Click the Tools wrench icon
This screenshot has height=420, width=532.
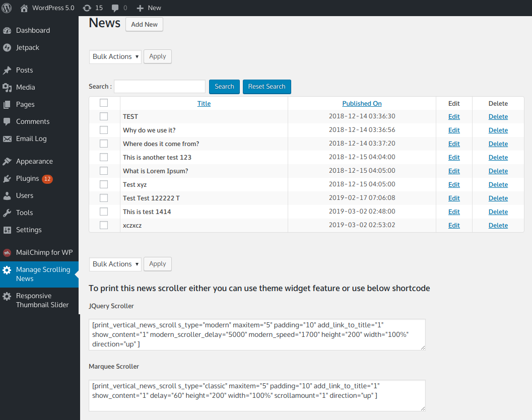(7, 213)
